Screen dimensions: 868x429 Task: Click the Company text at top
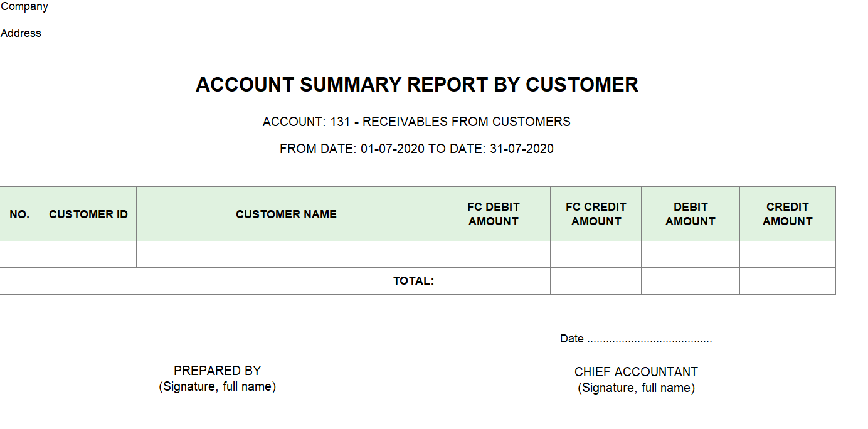pyautogui.click(x=24, y=7)
